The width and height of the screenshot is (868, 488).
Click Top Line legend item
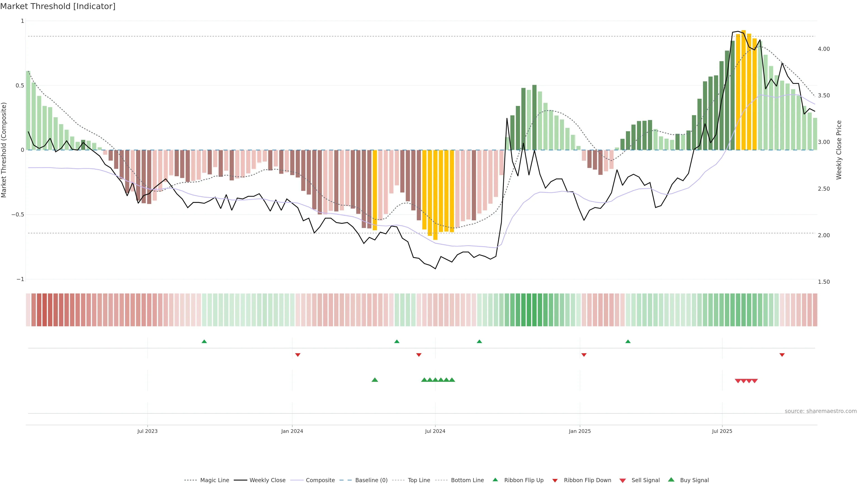tap(419, 480)
